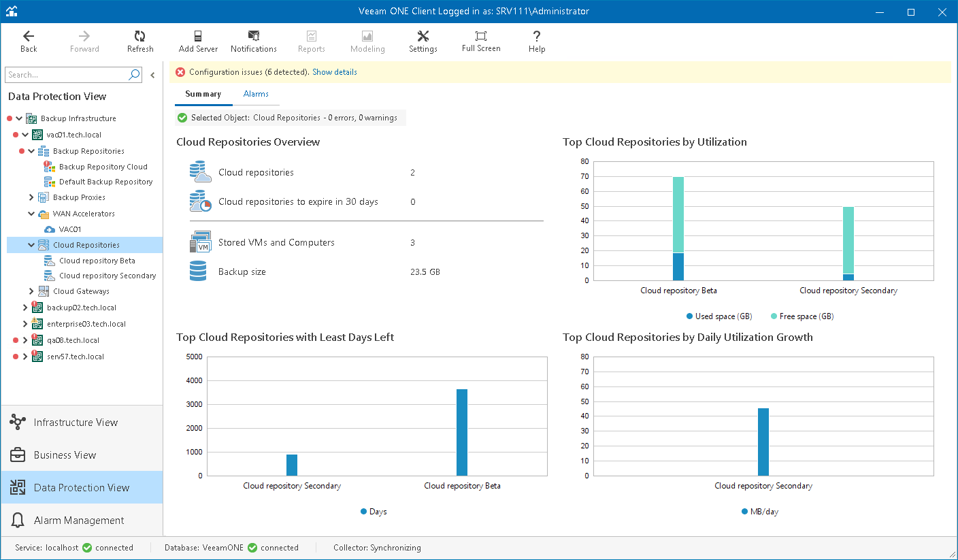The height and width of the screenshot is (560, 958).
Task: Collapse the WAN Accelerators node
Action: click(x=31, y=214)
